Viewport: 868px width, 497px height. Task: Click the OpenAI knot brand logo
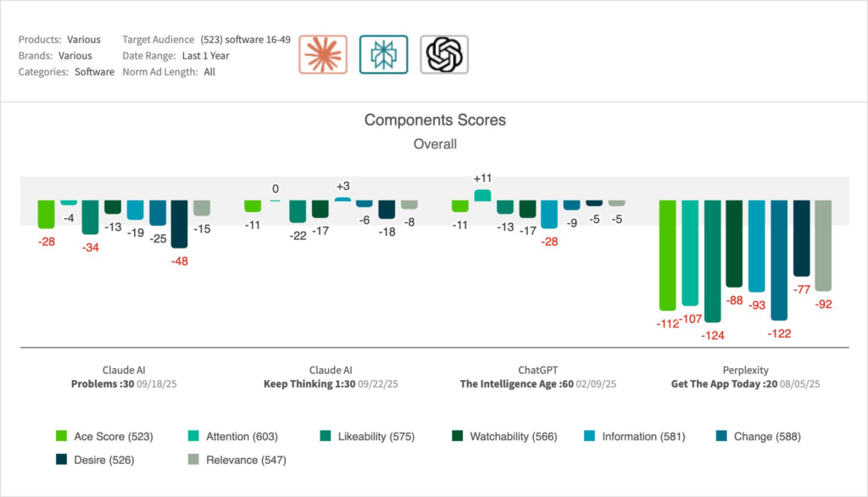point(444,55)
